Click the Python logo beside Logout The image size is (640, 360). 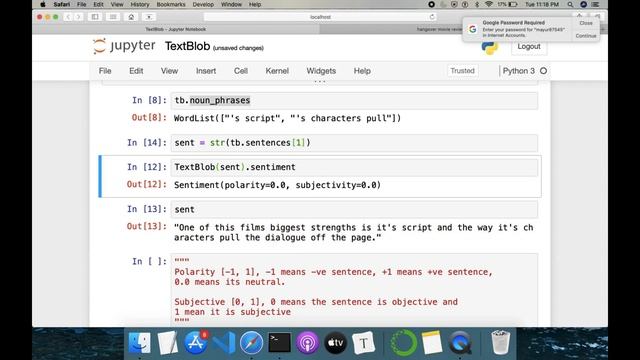489,48
